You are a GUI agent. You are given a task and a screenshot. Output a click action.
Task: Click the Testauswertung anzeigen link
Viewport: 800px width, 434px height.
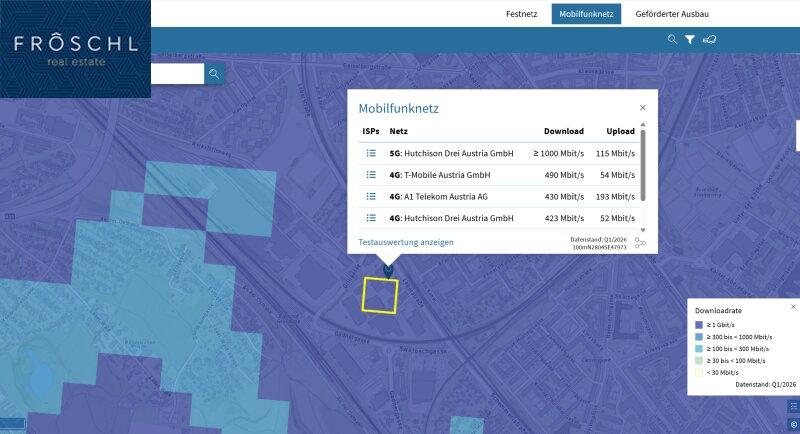(x=406, y=242)
